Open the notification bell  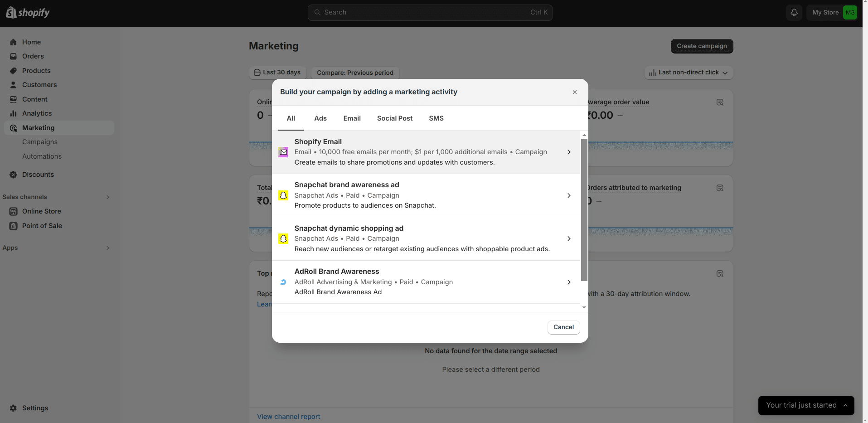[794, 12]
